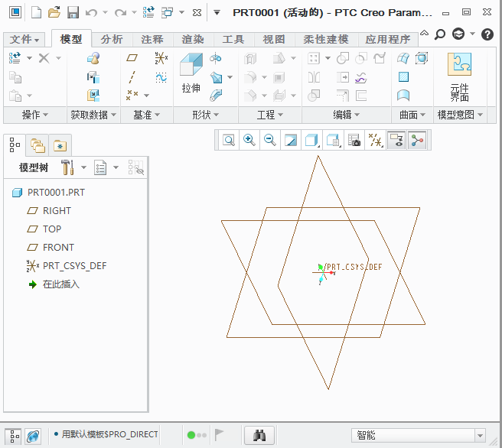Toggle Datum Display Filters
The height and width of the screenshot is (448, 502).
click(x=375, y=140)
